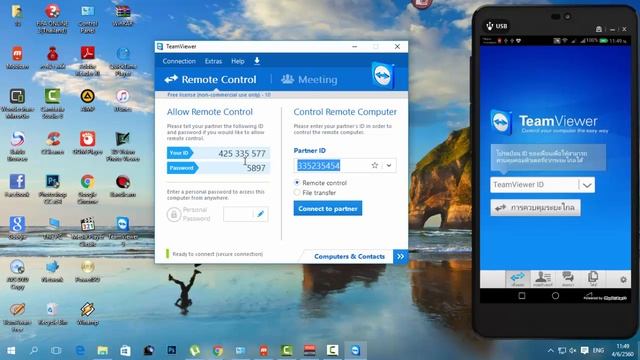This screenshot has height=360, width=640.
Task: Tap the Android home circle on phone
Action: 556,296
